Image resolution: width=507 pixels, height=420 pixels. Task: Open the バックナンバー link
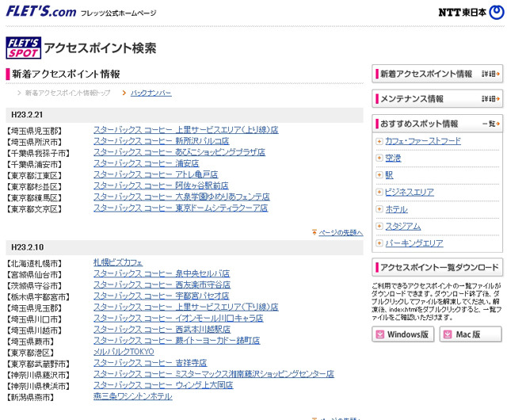point(151,94)
